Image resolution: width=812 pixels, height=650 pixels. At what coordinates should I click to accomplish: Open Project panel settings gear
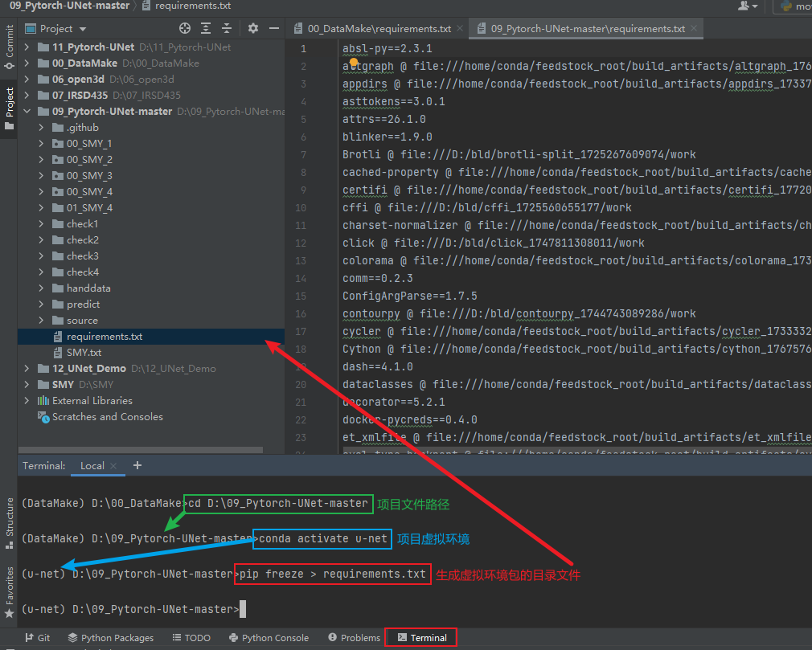pos(252,28)
